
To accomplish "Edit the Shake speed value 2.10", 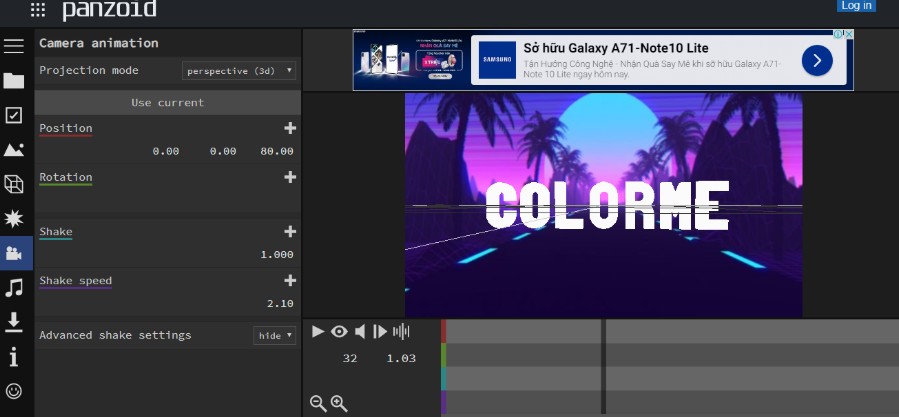I will [x=280, y=303].
